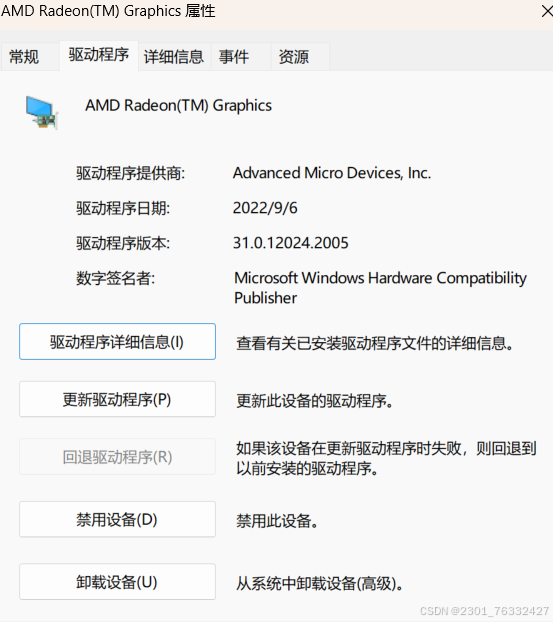Close the AMD Radeon properties dialog
This screenshot has width=553, height=622.
[x=547, y=11]
